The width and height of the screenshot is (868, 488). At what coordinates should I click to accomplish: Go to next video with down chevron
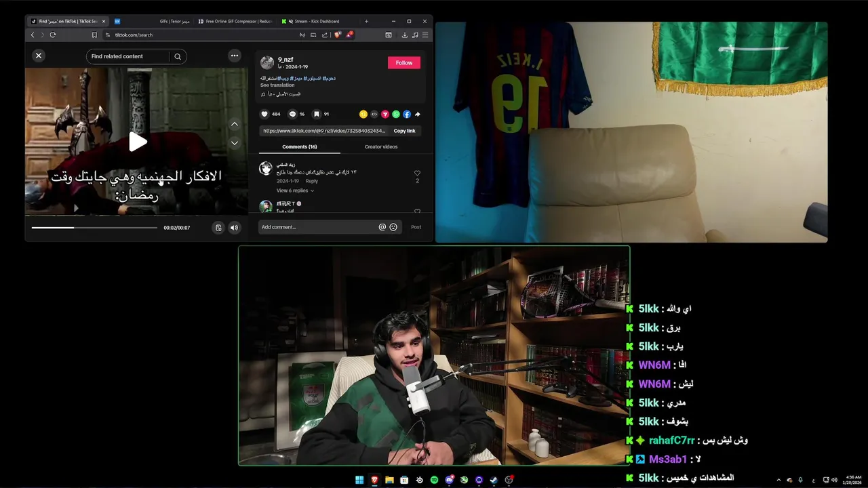(x=235, y=143)
